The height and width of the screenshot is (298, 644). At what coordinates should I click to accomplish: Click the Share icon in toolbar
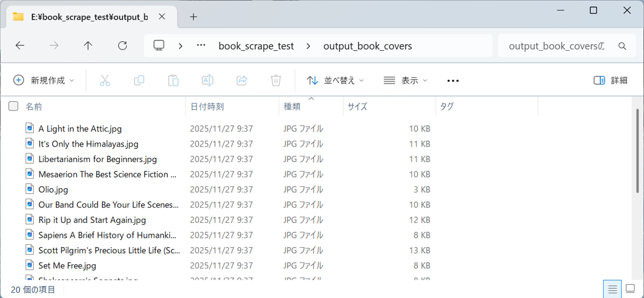tap(242, 80)
